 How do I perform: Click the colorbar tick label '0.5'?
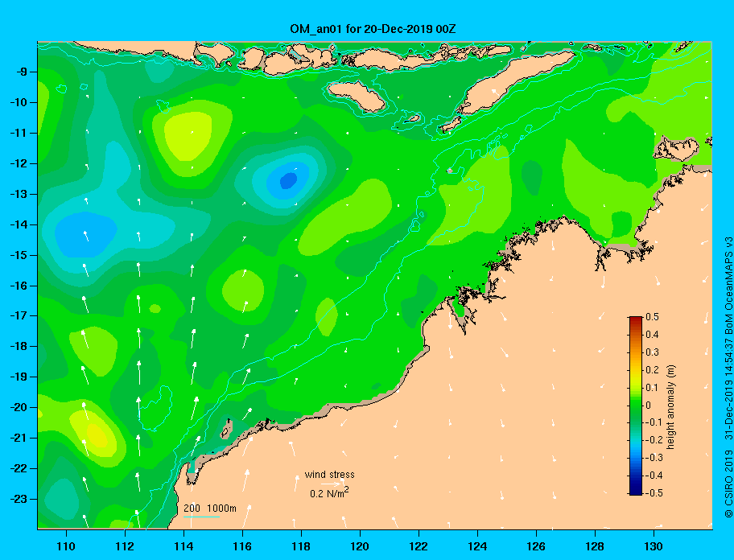tap(652, 317)
